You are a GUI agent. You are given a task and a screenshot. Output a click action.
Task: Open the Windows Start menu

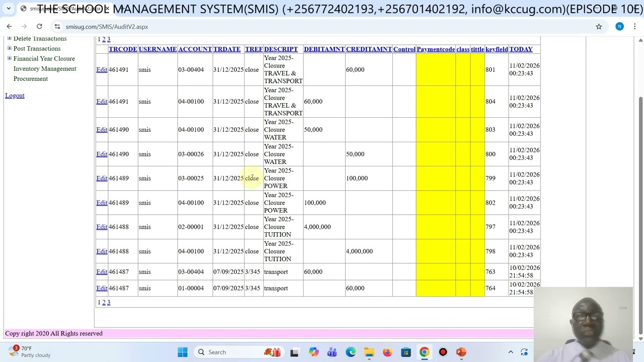pyautogui.click(x=183, y=352)
